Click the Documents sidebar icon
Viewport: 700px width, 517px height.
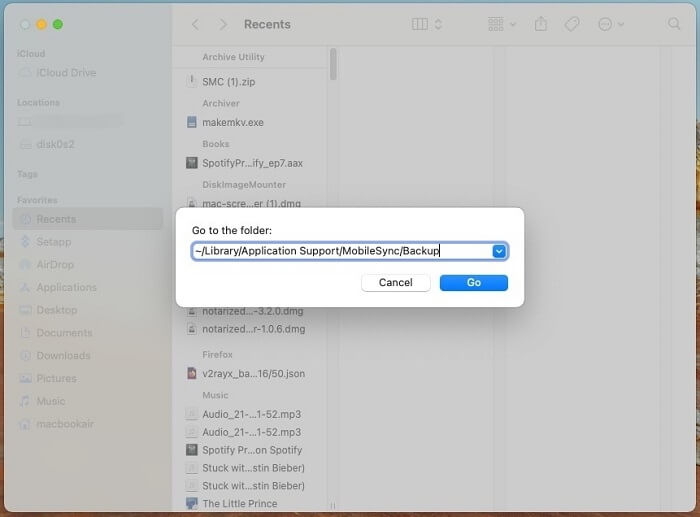click(25, 333)
